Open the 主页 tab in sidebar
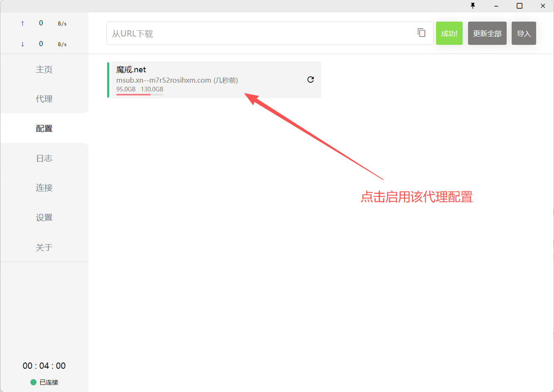The width and height of the screenshot is (554, 392). (x=44, y=69)
